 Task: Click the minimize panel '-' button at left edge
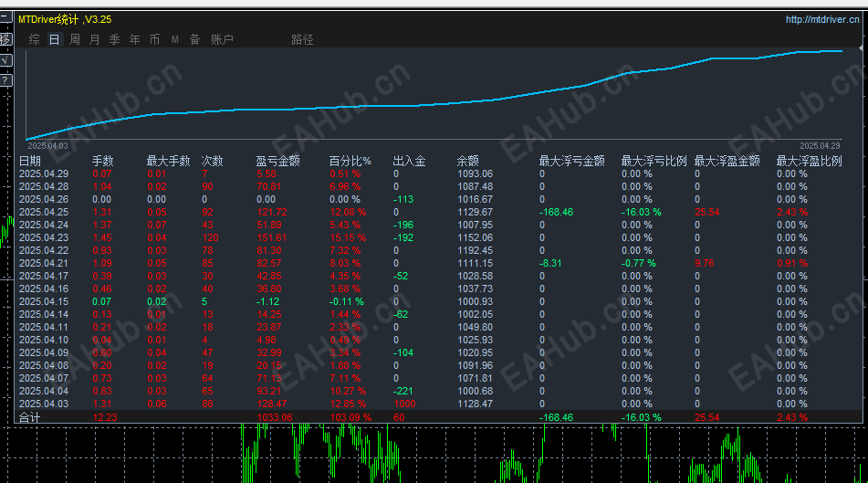5,17
